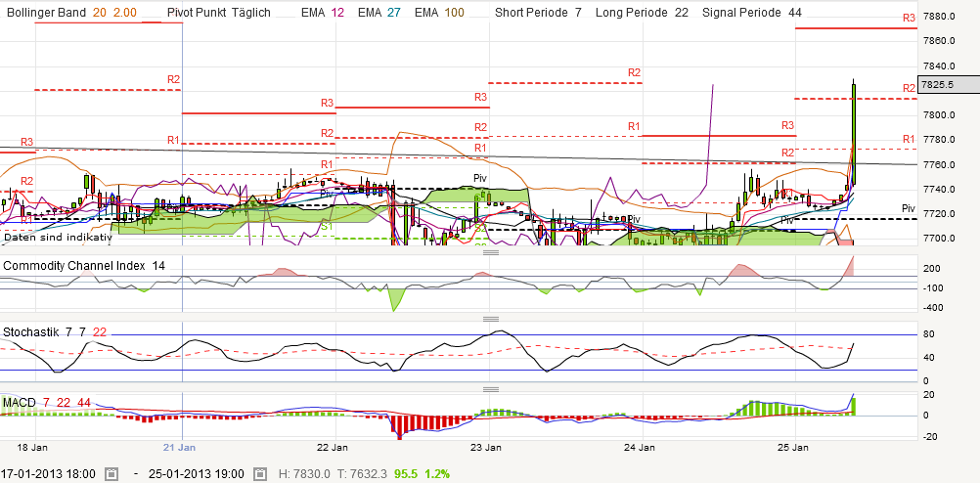Click the green 1.2% percent change

pyautogui.click(x=437, y=473)
